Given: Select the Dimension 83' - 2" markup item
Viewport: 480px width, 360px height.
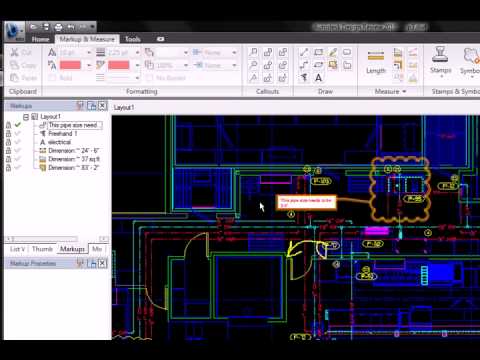Looking at the screenshot, I should click(x=73, y=168).
